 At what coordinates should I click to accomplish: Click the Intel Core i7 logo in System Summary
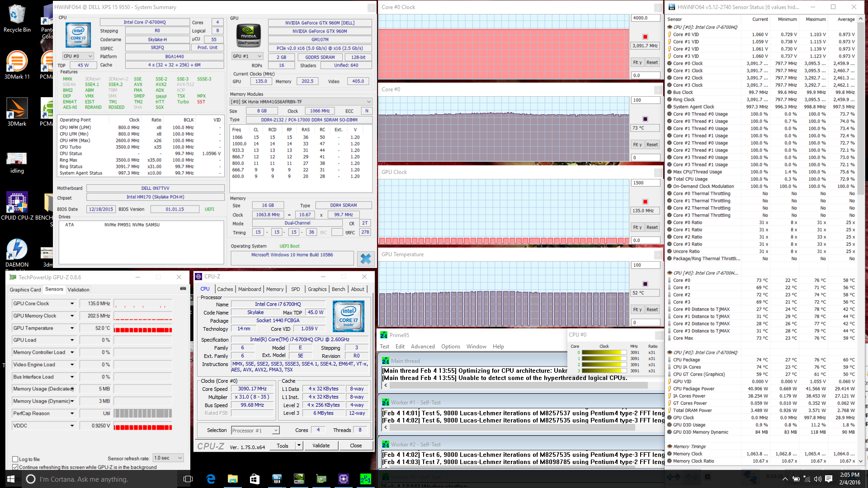78,35
